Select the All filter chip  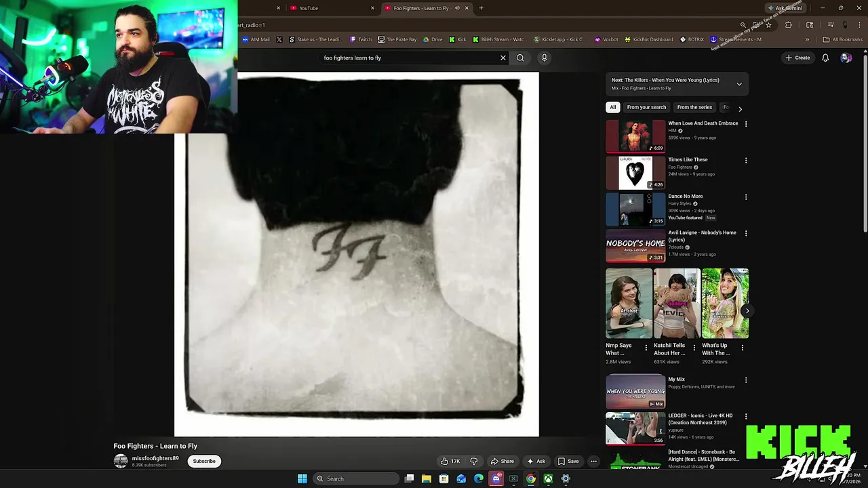613,107
